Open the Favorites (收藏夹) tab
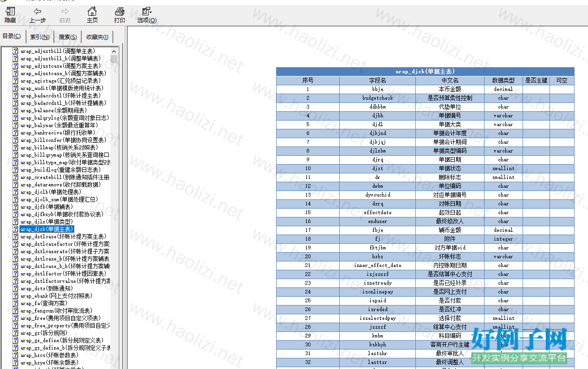The height and width of the screenshot is (369, 588). point(97,37)
